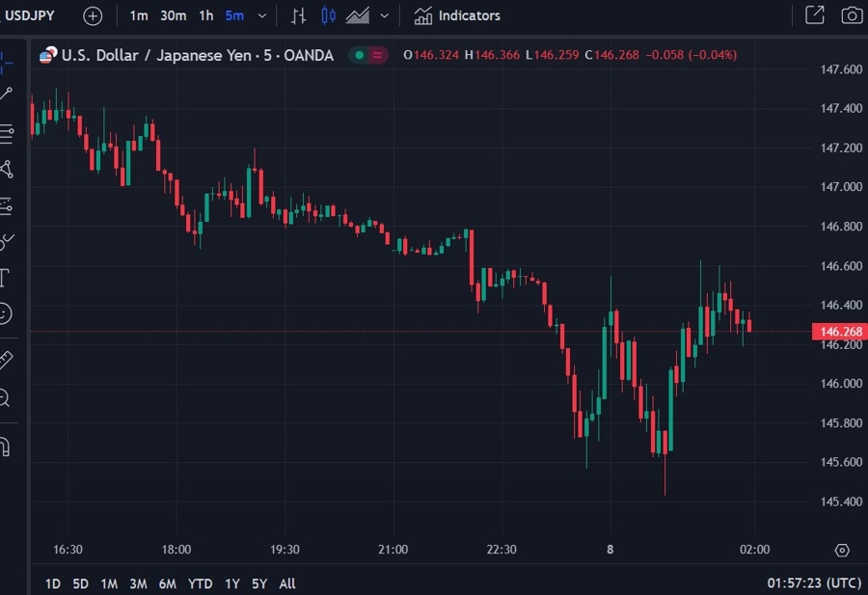Image resolution: width=868 pixels, height=595 pixels.
Task: Switch to area chart style
Action: click(x=358, y=16)
